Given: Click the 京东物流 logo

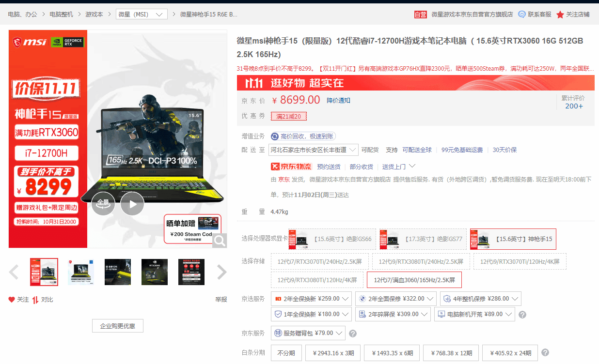Looking at the screenshot, I should pos(291,167).
